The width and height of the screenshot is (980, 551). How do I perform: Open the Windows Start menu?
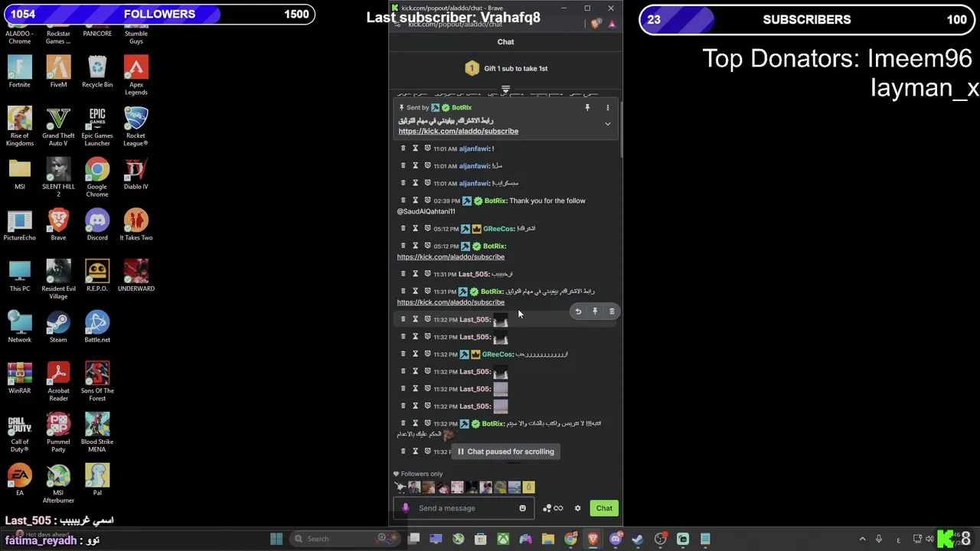pyautogui.click(x=276, y=539)
